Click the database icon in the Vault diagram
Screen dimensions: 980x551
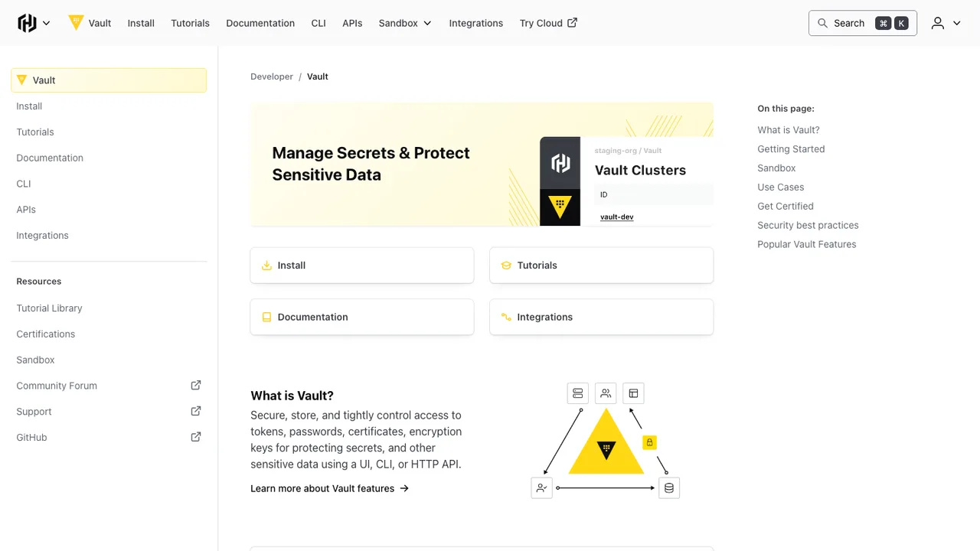669,487
